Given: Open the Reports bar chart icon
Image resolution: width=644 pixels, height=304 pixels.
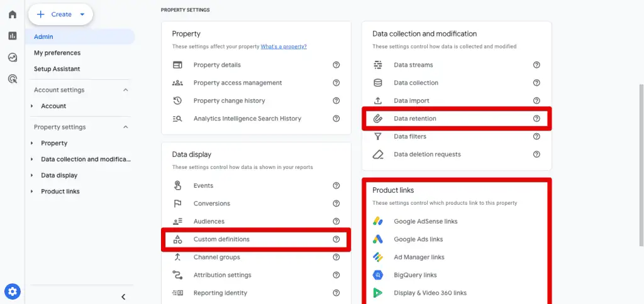Looking at the screenshot, I should (13, 36).
